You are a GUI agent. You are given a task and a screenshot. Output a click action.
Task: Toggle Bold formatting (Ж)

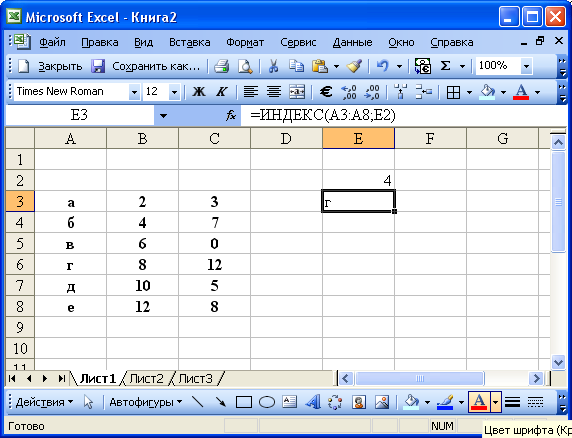coord(199,92)
